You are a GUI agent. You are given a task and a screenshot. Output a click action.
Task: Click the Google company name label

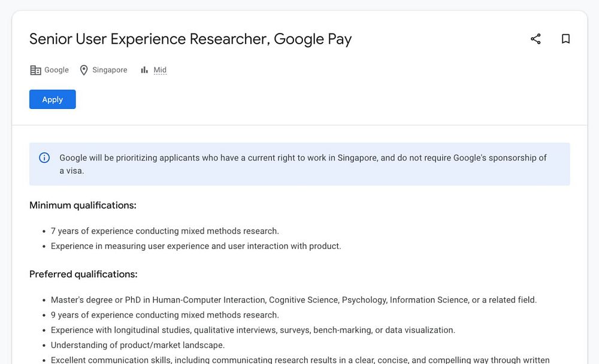(x=56, y=70)
